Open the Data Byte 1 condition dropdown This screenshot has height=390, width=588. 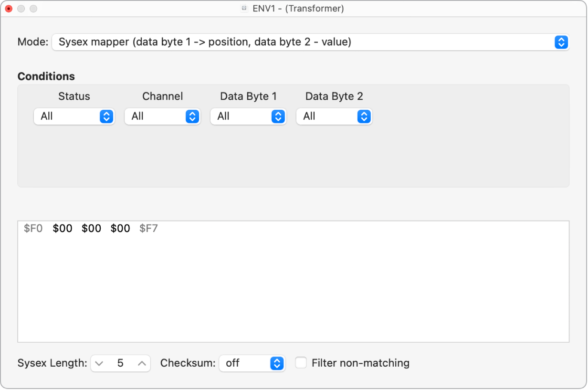tap(248, 116)
